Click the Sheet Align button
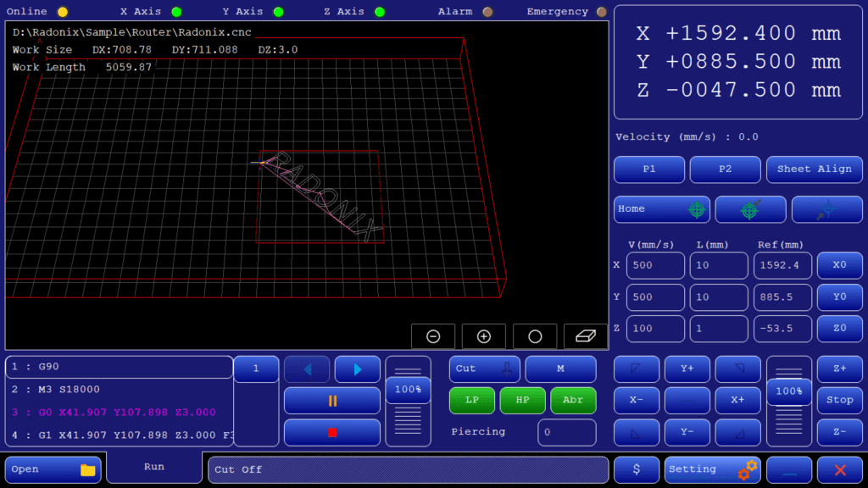This screenshot has height=488, width=868. [x=815, y=169]
